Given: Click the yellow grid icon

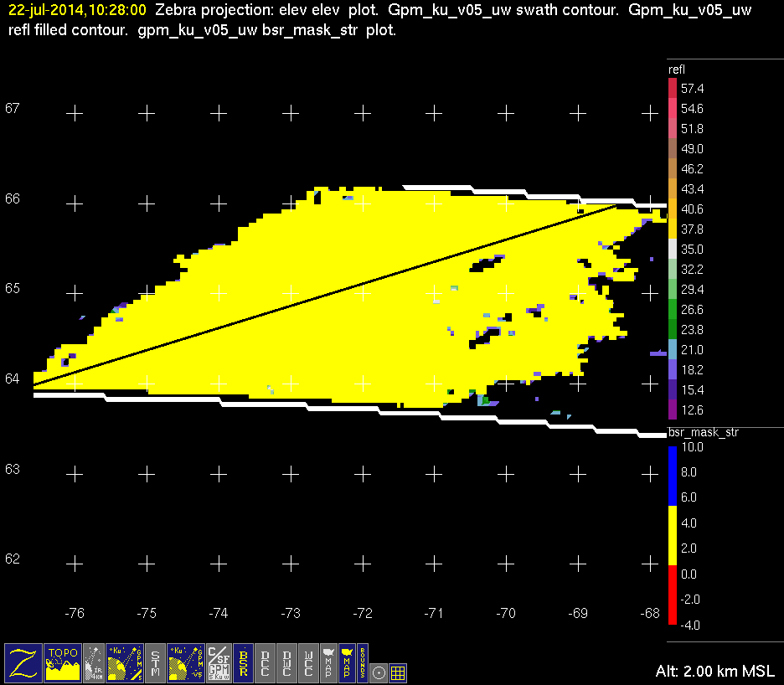Looking at the screenshot, I should [398, 672].
